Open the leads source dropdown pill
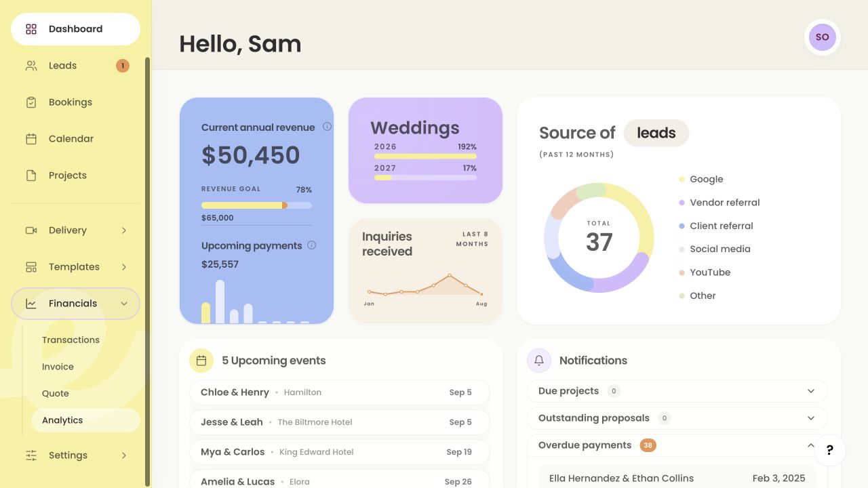The height and width of the screenshot is (488, 868). [x=656, y=133]
